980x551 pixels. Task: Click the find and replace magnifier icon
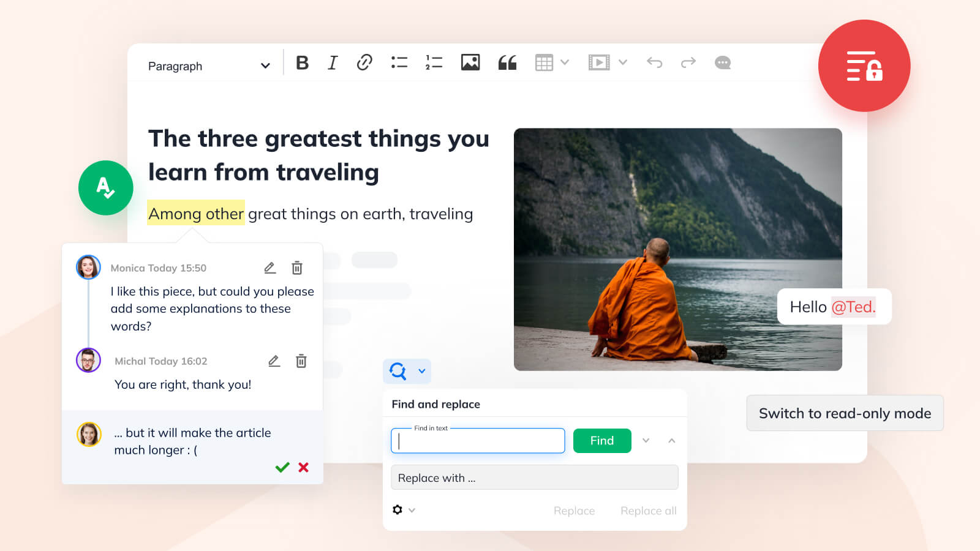pos(398,371)
